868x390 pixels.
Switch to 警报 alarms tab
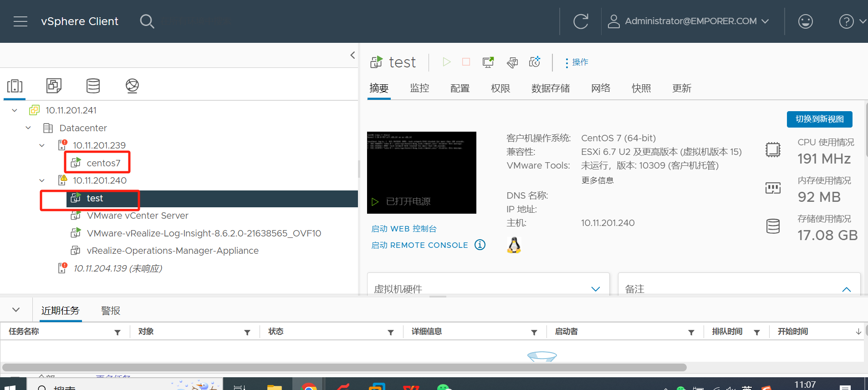111,311
